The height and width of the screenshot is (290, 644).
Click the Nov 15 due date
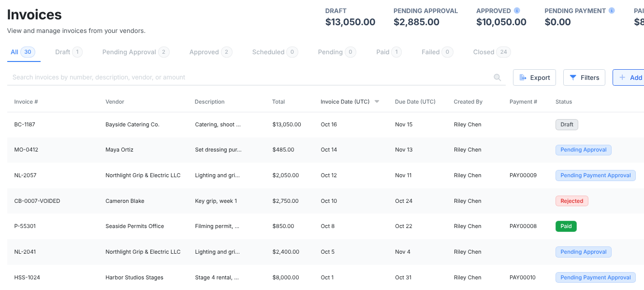coord(404,124)
